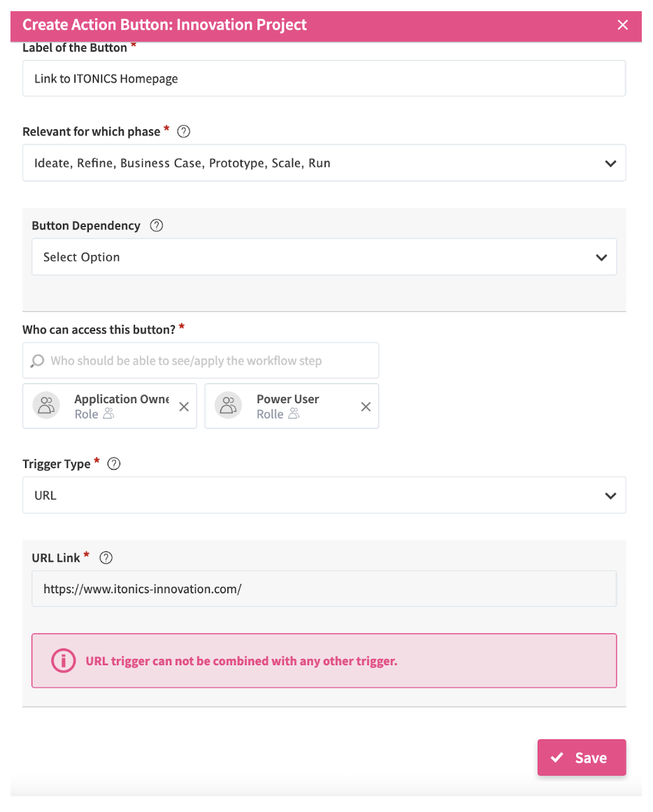Click help icon next to URL Link
This screenshot has width=653, height=812.
point(106,558)
